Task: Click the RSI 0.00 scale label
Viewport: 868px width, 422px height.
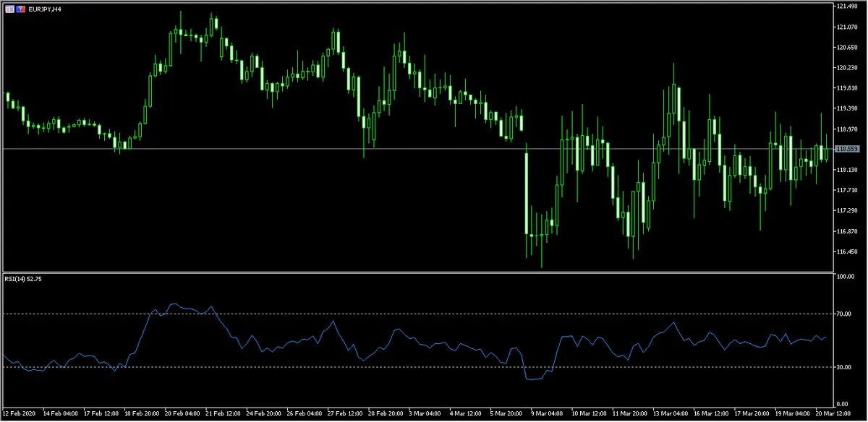Action: (843, 403)
